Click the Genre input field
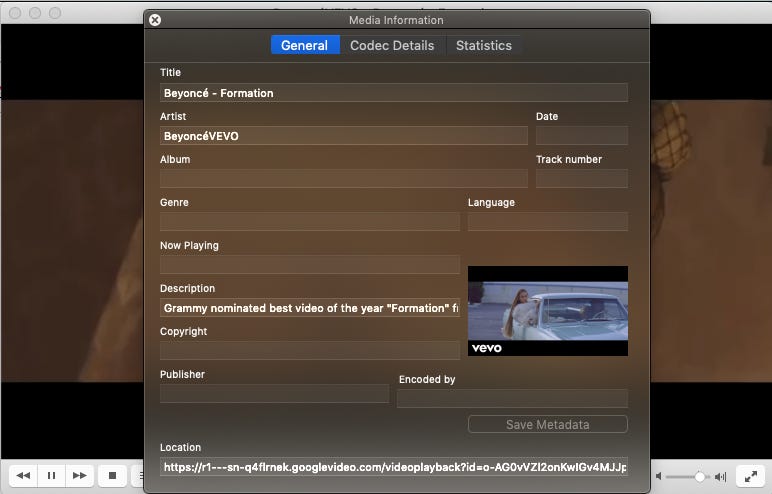The image size is (772, 494). coord(310,222)
